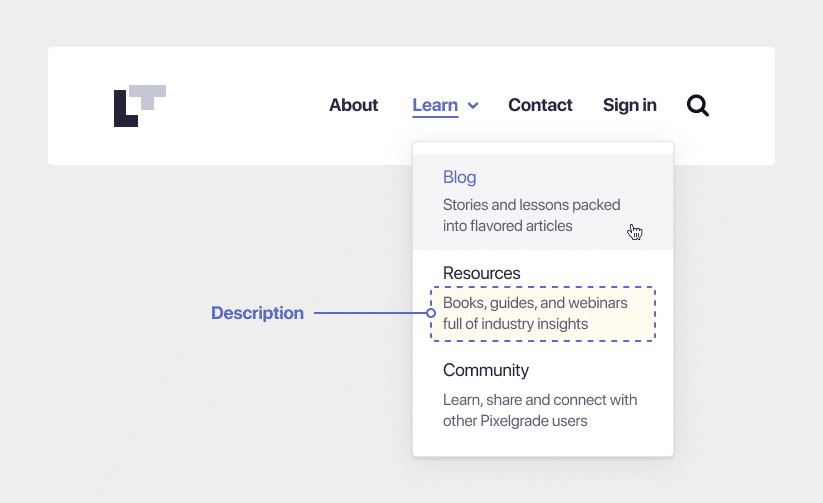Viewport: 823px width, 503px height.
Task: Click "Books, guides, and webinars" line
Action: pyautogui.click(x=535, y=303)
